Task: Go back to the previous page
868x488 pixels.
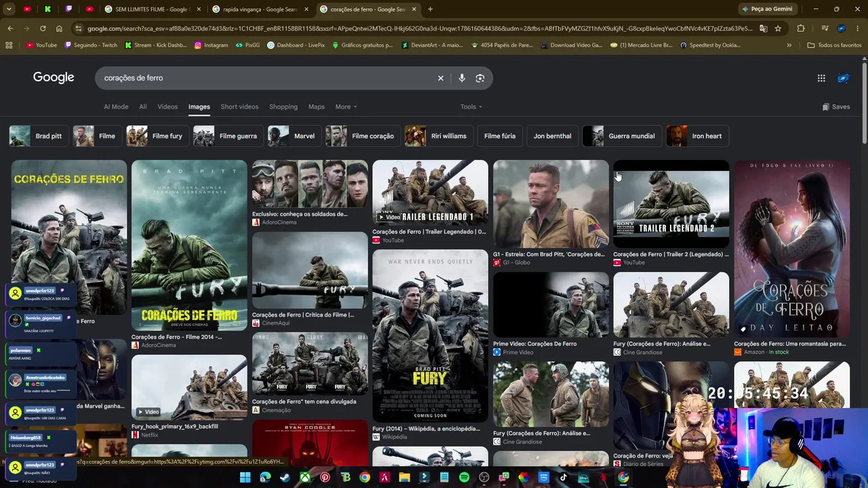Action: pyautogui.click(x=10, y=28)
